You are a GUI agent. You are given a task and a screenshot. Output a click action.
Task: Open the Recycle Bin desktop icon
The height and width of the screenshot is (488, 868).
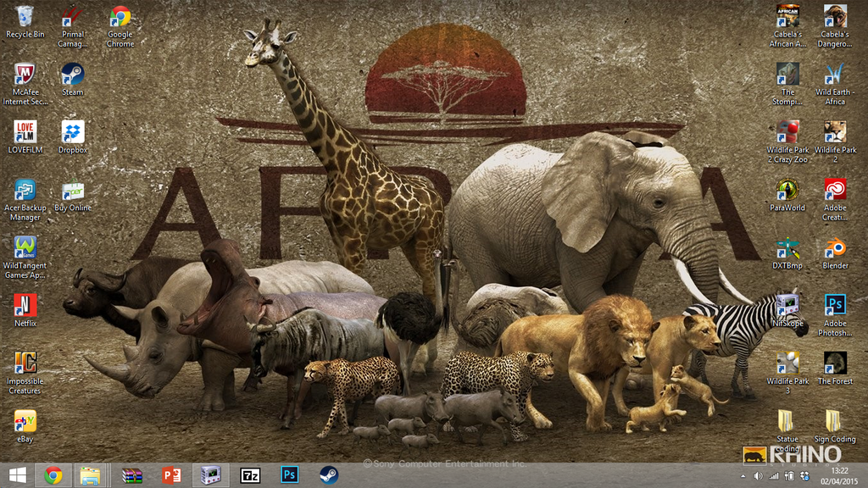(x=25, y=18)
